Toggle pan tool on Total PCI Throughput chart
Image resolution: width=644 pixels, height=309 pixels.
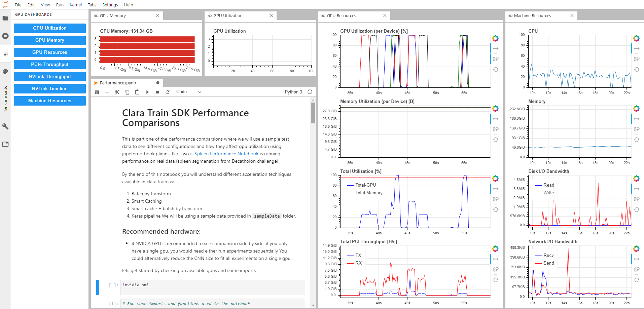[496, 259]
